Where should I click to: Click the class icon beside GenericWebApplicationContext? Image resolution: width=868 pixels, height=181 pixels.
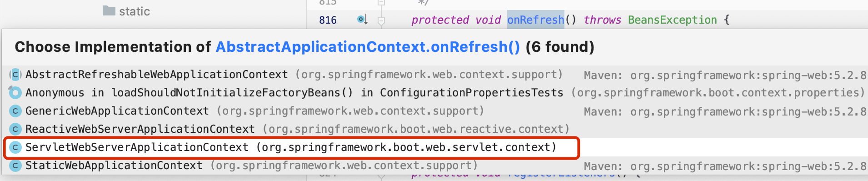15,111
